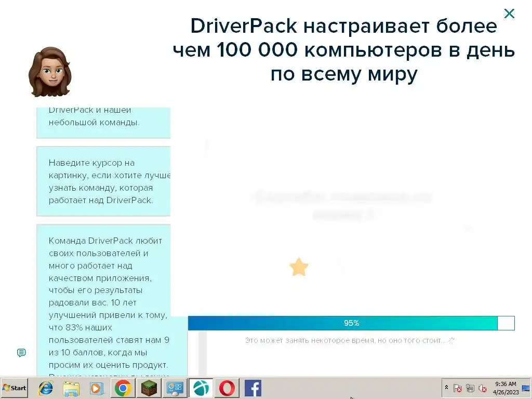
Task: Open Windows Media Player from taskbar
Action: (x=97, y=388)
